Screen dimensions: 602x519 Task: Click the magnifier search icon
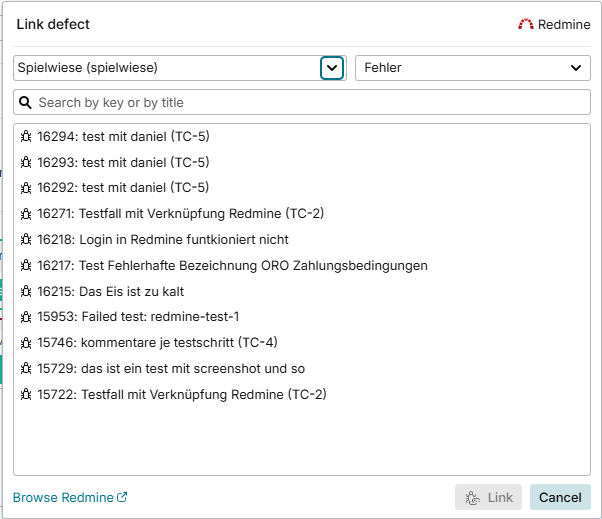coord(26,102)
